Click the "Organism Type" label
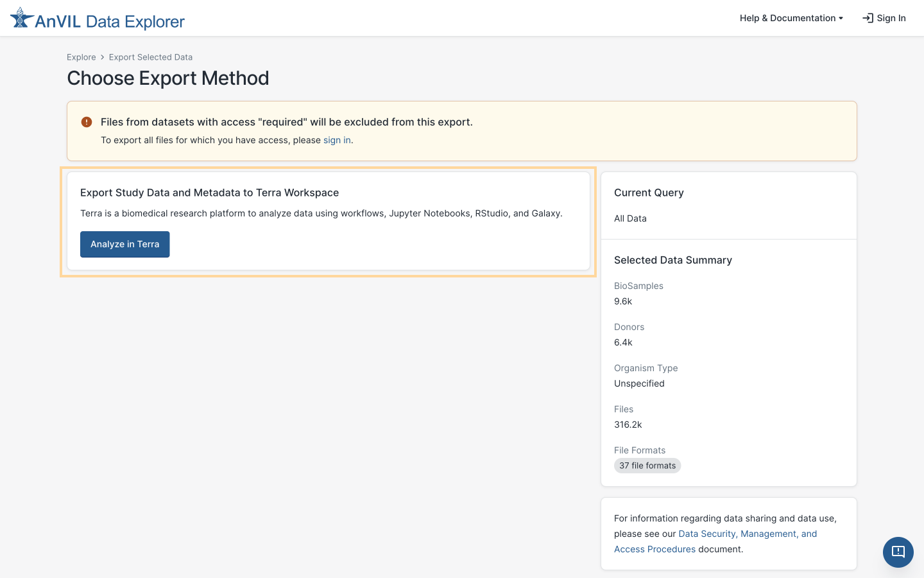Viewport: 924px width, 578px height. [x=646, y=368]
